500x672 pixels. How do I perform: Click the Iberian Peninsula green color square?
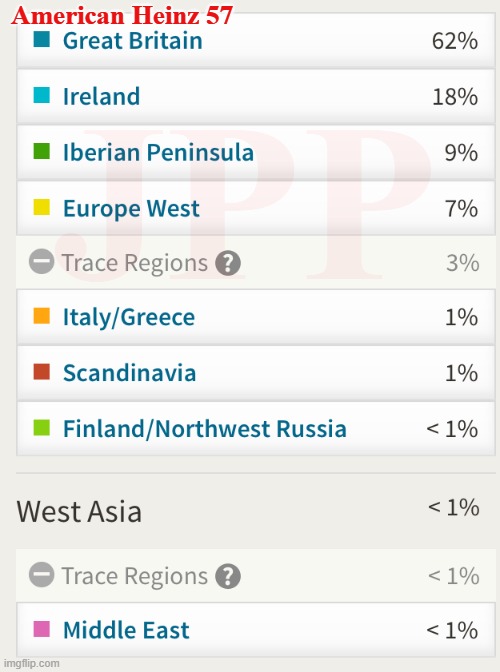[x=42, y=151]
